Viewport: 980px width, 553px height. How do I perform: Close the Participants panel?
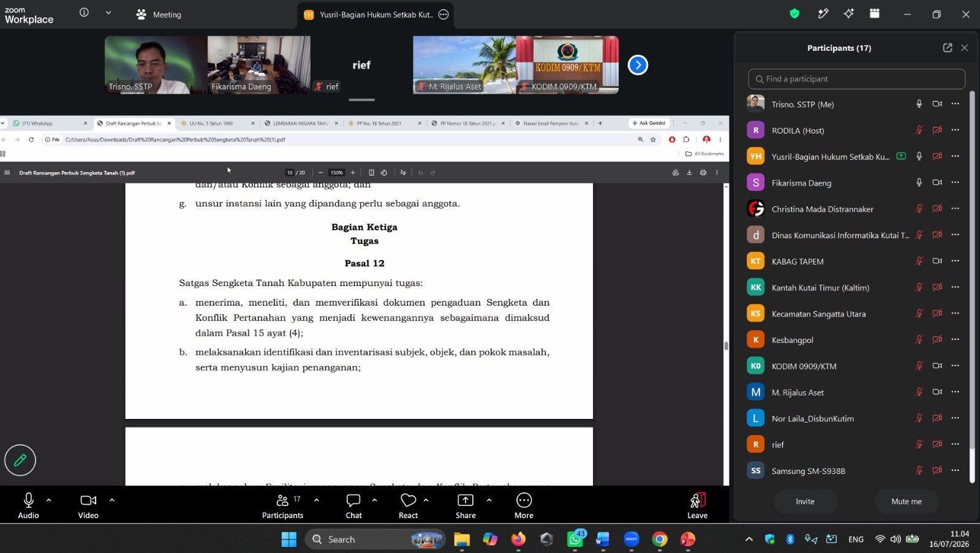click(965, 48)
